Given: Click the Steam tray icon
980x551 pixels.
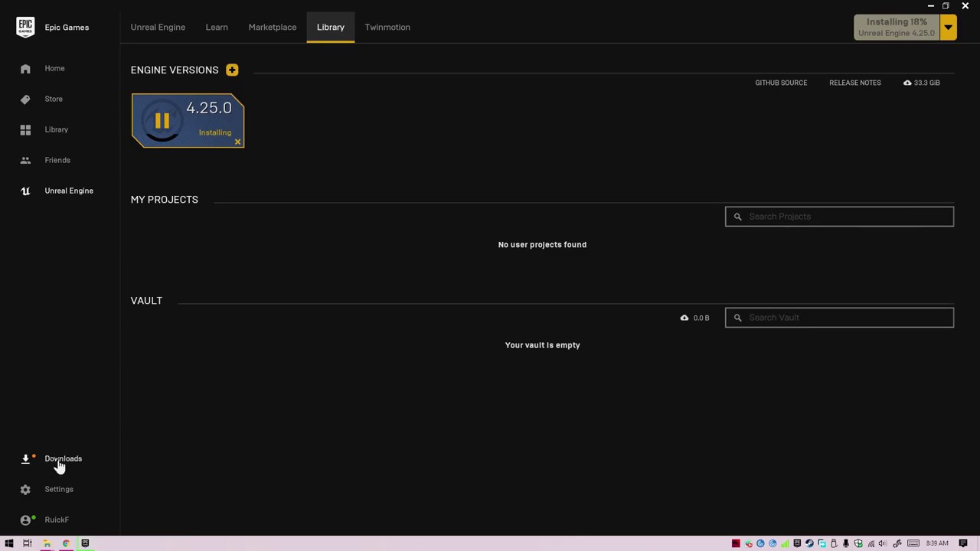Looking at the screenshot, I should point(809,543).
